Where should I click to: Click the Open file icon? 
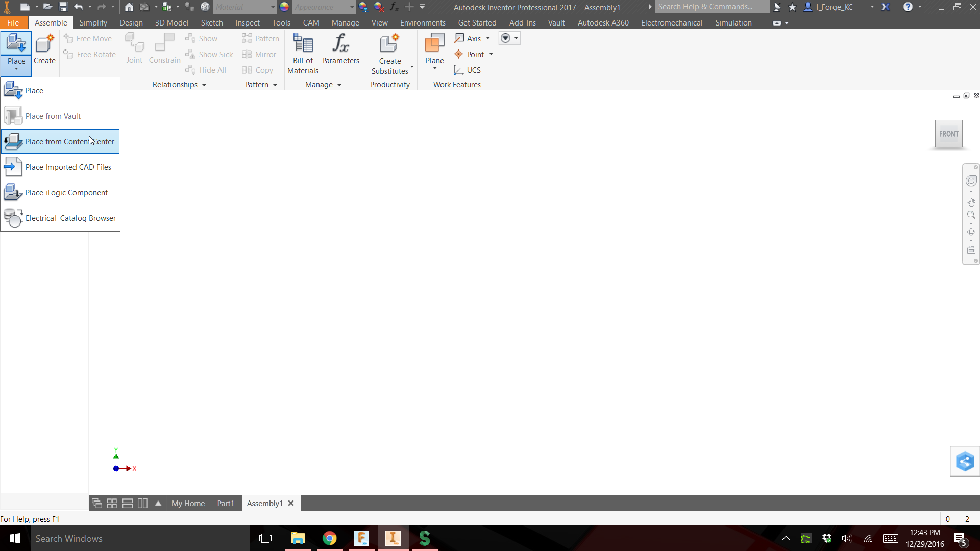tap(47, 7)
